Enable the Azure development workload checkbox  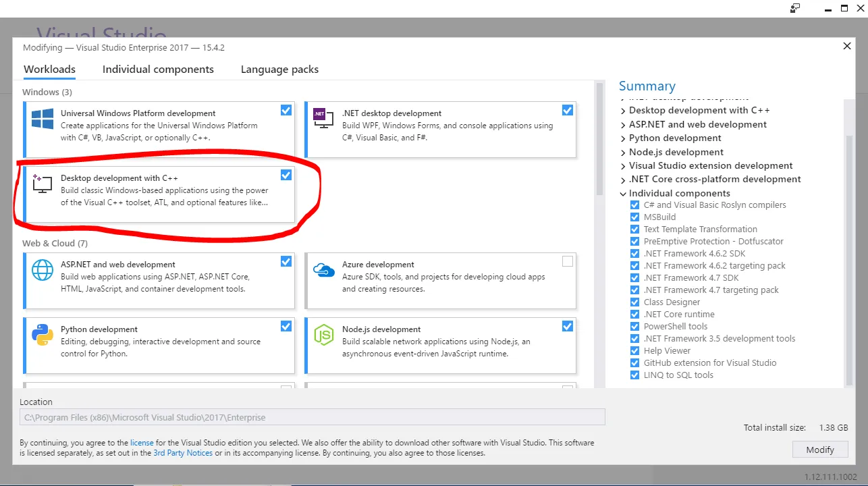[x=568, y=261]
